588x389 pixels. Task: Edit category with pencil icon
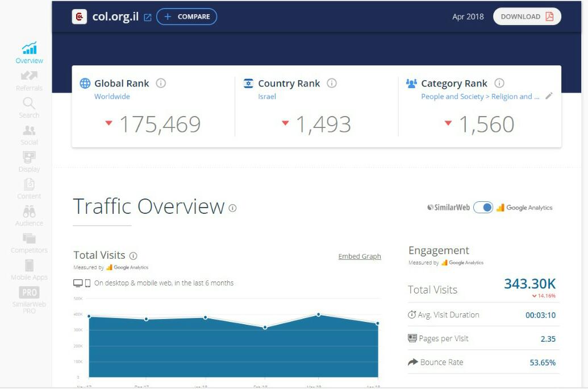pos(549,96)
